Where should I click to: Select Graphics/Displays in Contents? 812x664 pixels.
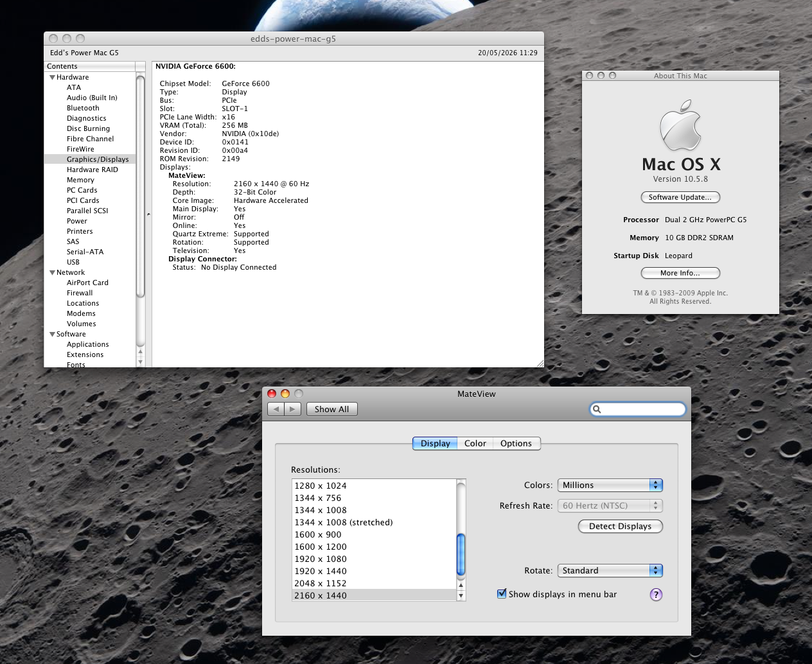[90, 160]
